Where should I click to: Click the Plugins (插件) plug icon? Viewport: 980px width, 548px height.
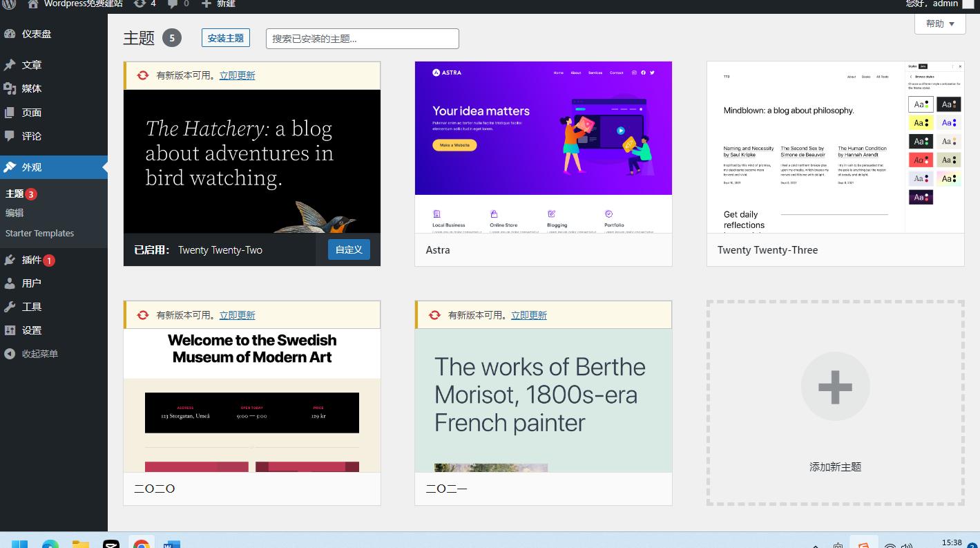click(x=10, y=260)
